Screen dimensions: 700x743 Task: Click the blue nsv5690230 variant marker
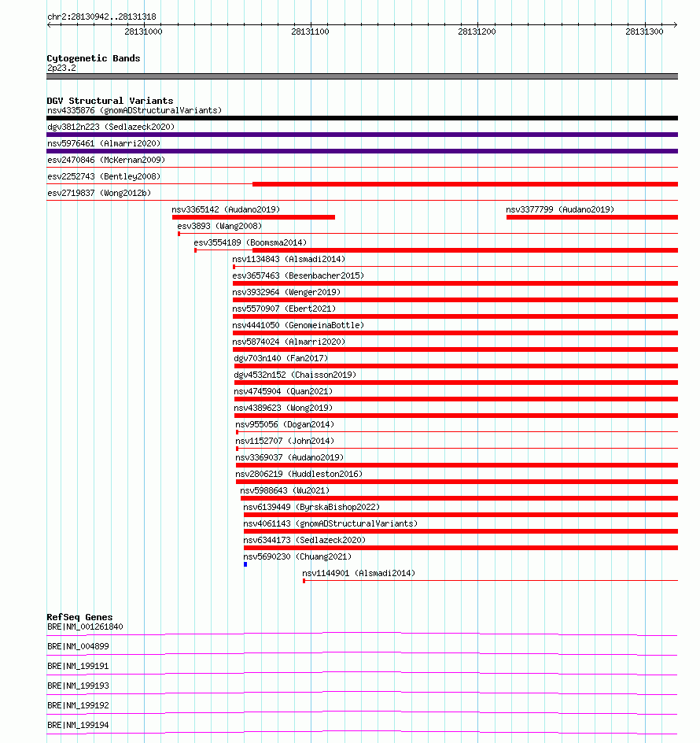coord(245,564)
